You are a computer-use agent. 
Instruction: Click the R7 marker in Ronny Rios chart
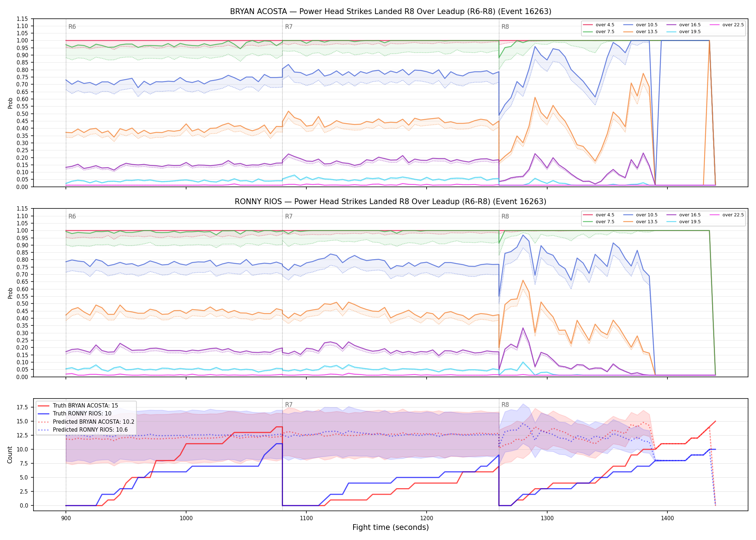pyautogui.click(x=289, y=216)
